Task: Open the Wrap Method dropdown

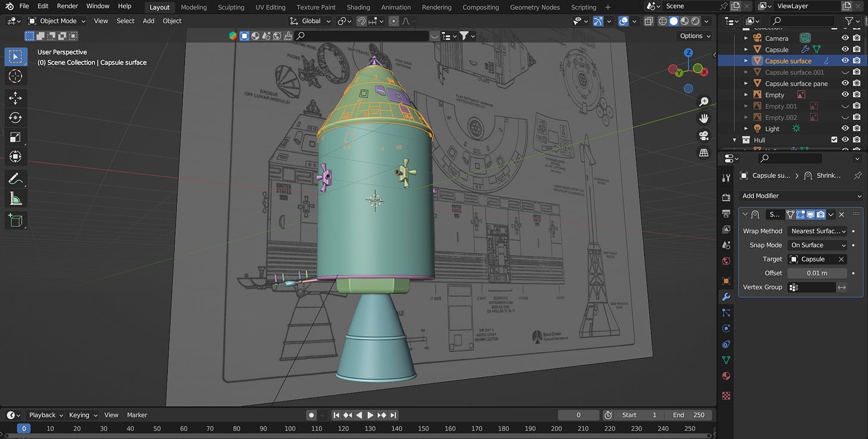Action: 817,231
